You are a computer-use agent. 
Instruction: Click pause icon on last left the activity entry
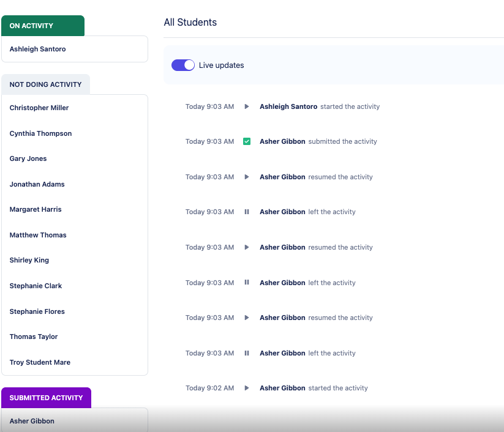[x=247, y=353]
